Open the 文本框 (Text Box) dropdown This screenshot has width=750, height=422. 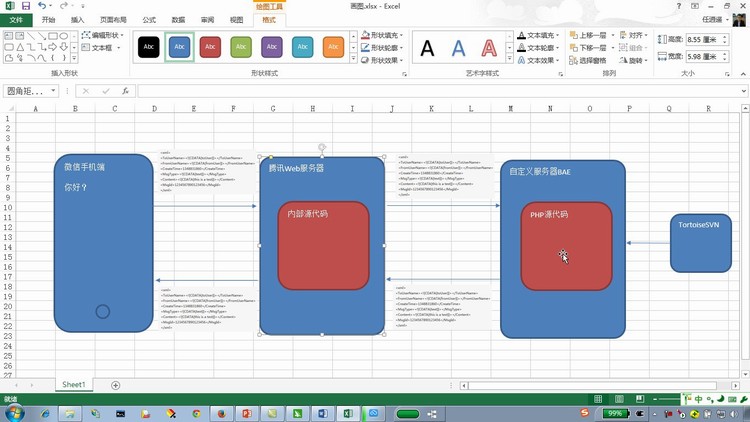click(119, 48)
